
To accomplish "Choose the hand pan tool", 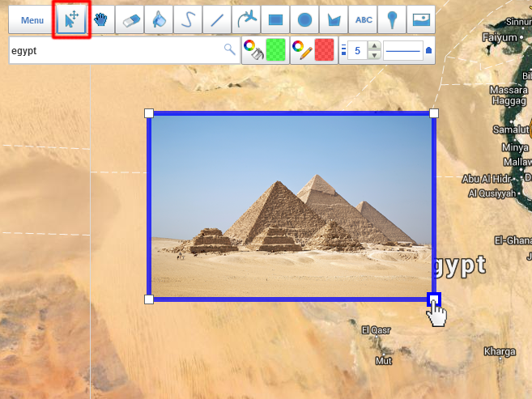I will pyautogui.click(x=100, y=19).
